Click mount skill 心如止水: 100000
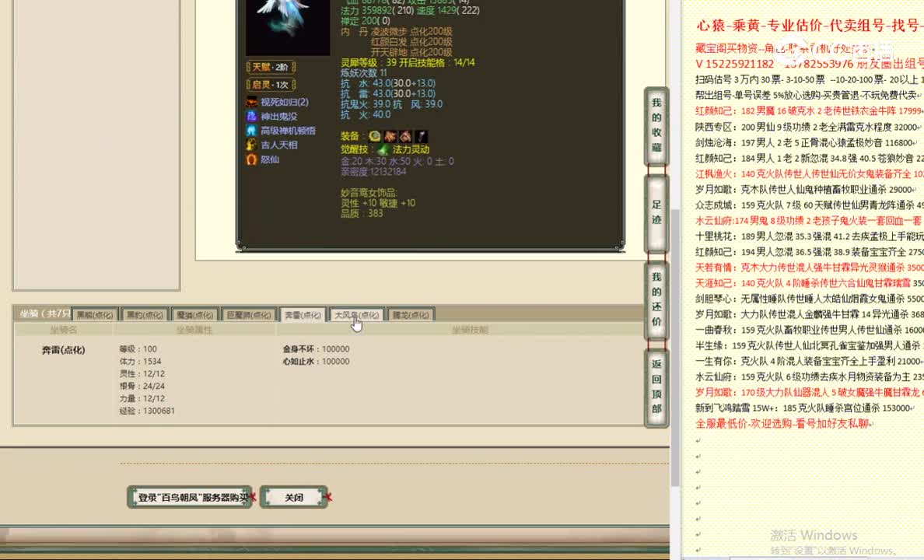The height and width of the screenshot is (560, 924). pos(316,362)
